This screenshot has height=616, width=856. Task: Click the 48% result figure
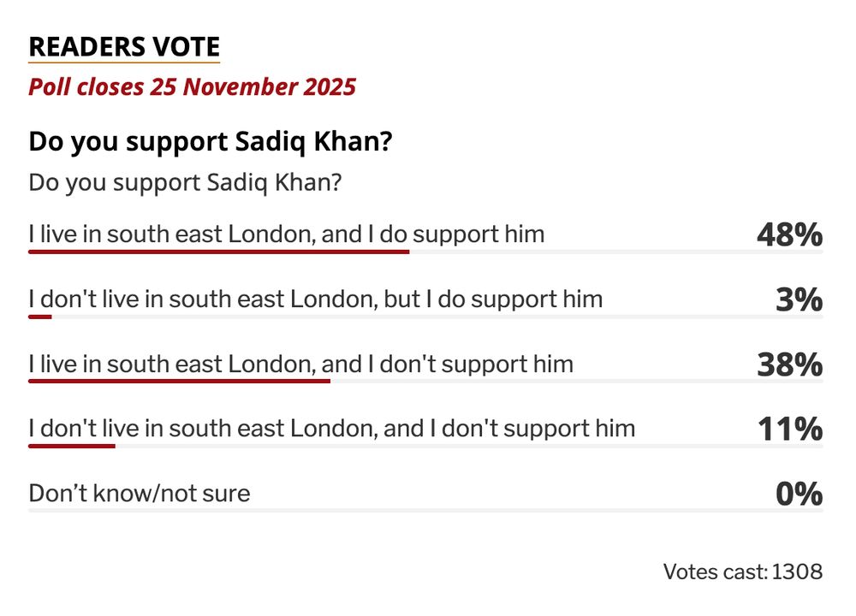point(789,235)
